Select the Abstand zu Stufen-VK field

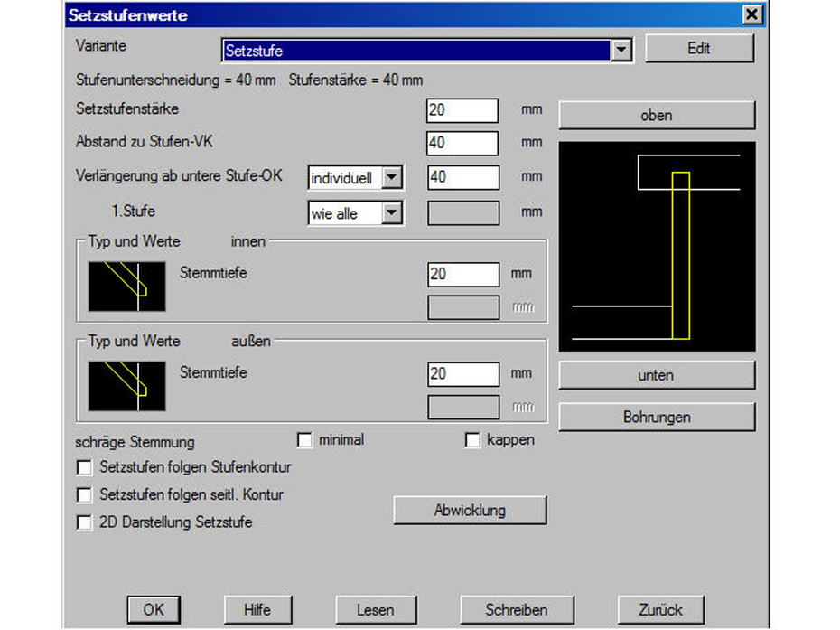coord(462,143)
